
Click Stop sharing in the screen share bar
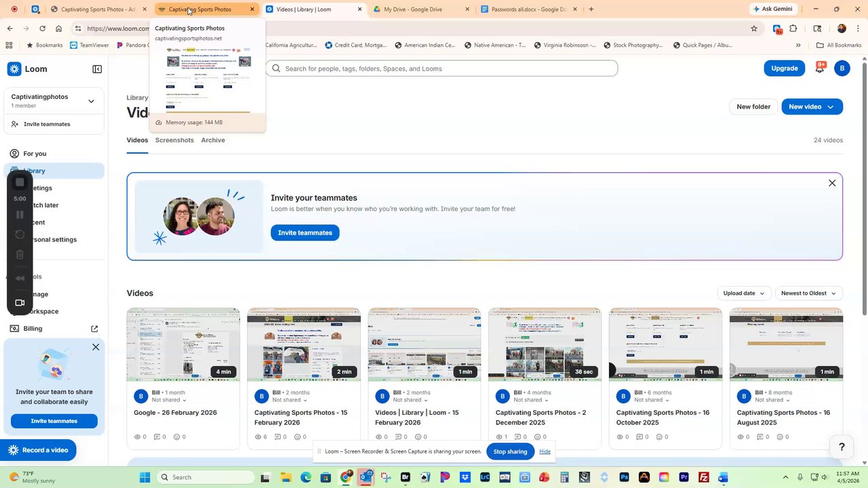(x=510, y=451)
